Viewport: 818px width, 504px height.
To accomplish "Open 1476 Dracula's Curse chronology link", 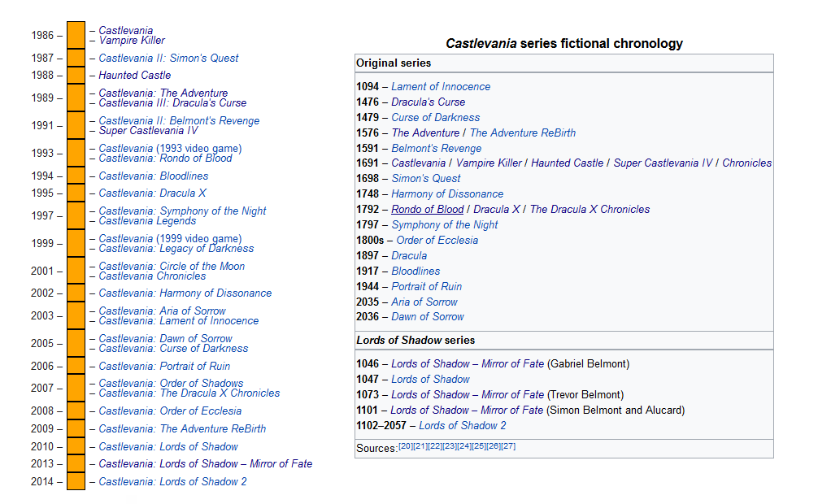I will (429, 102).
